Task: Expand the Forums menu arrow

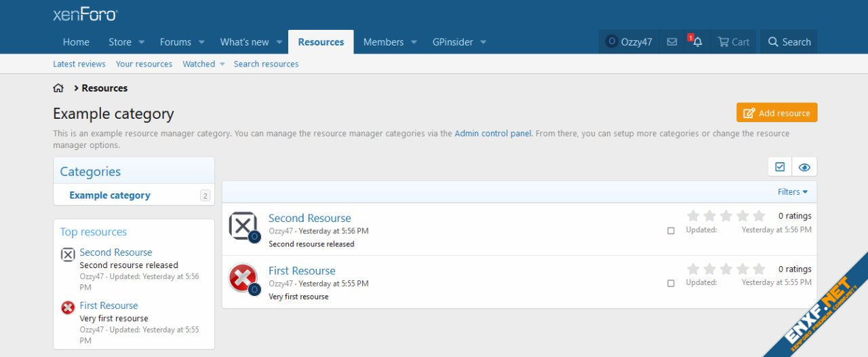Action: [202, 42]
